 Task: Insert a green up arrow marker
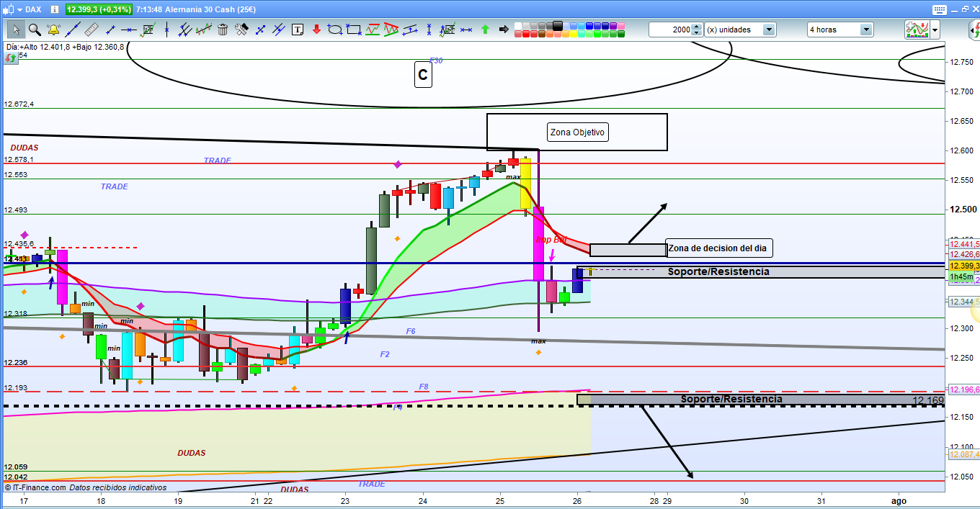click(x=485, y=30)
